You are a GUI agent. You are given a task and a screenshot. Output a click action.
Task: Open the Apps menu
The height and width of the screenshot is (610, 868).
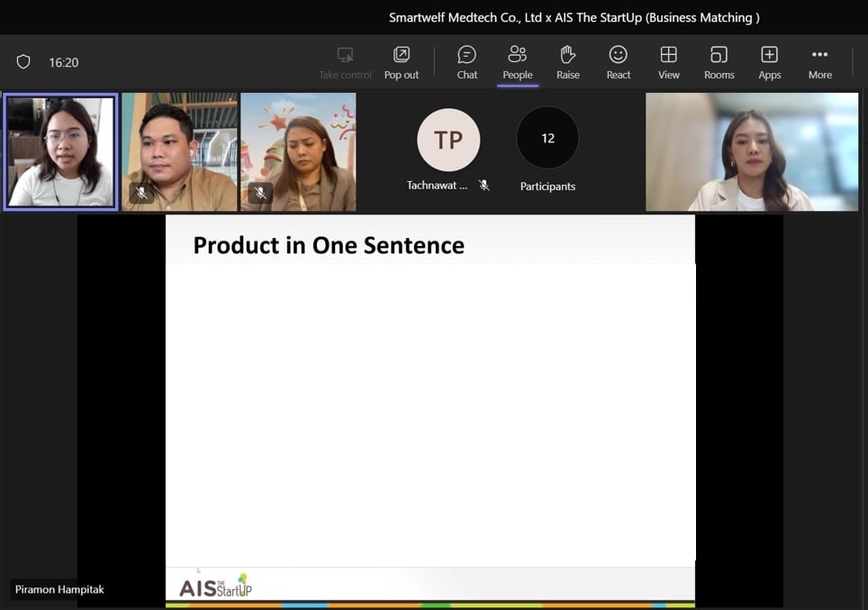point(770,62)
